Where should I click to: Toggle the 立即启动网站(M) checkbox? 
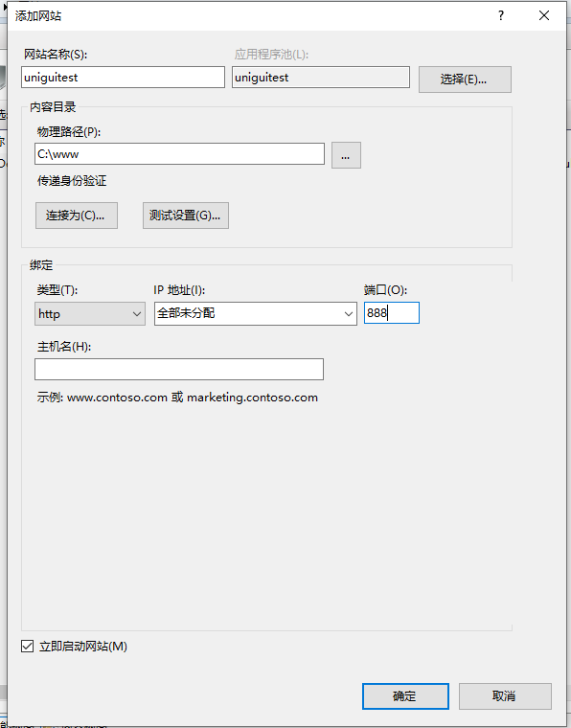(28, 646)
